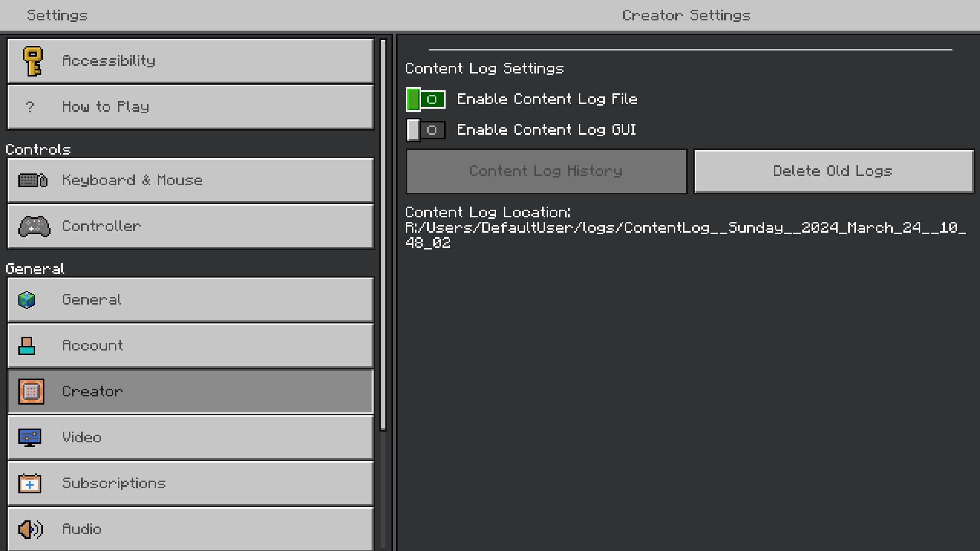Click the keyboard and mouse icon
The height and width of the screenshot is (551, 980).
point(33,181)
